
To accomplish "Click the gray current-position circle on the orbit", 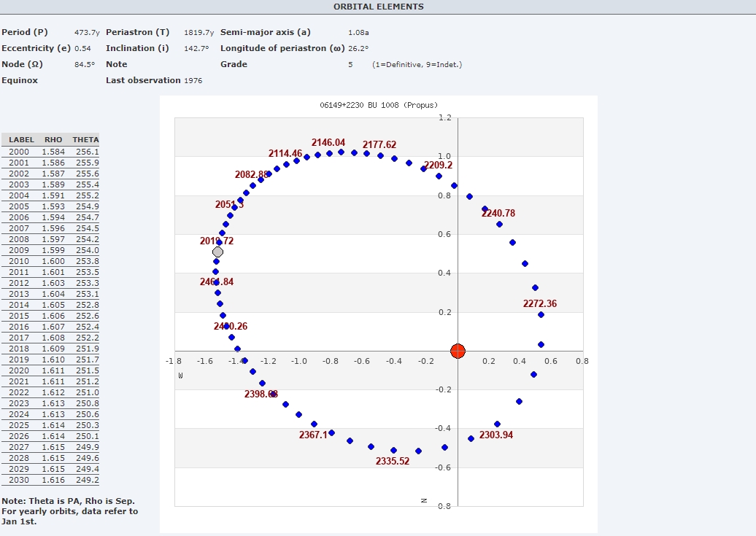I will tap(217, 252).
